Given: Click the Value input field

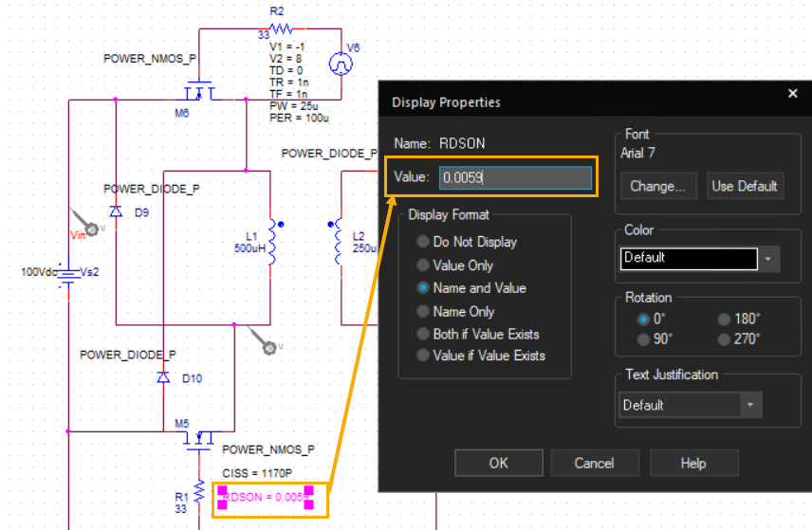Looking at the screenshot, I should pyautogui.click(x=515, y=177).
